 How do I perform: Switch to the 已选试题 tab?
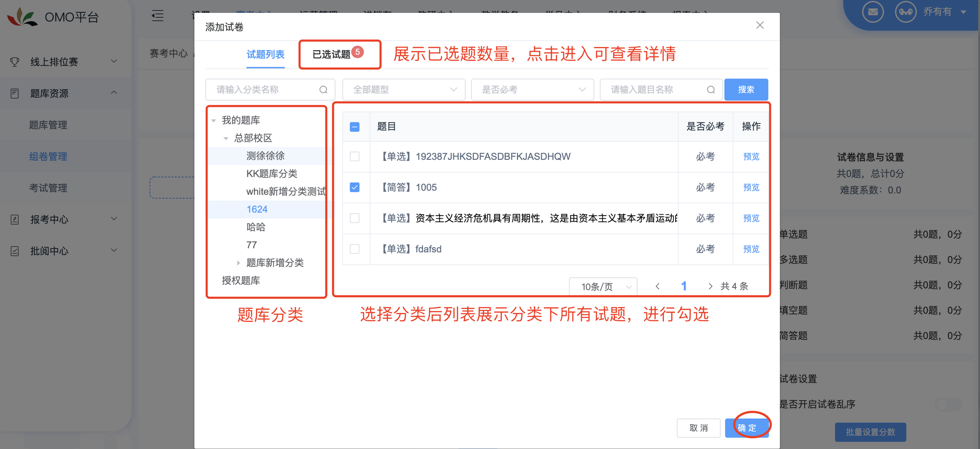click(x=331, y=54)
